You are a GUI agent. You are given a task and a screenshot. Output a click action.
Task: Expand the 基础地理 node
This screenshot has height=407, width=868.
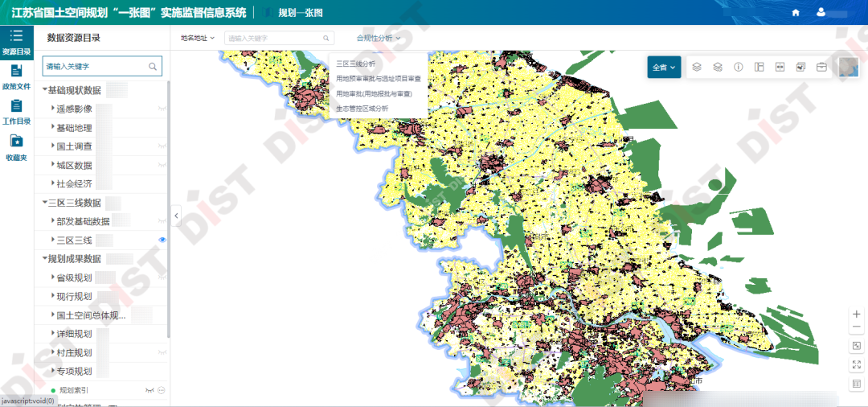click(x=53, y=127)
